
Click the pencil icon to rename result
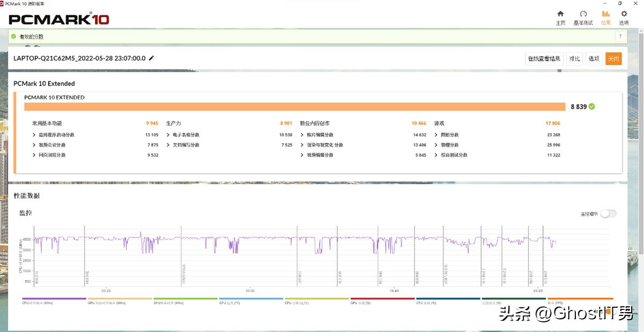(x=152, y=58)
